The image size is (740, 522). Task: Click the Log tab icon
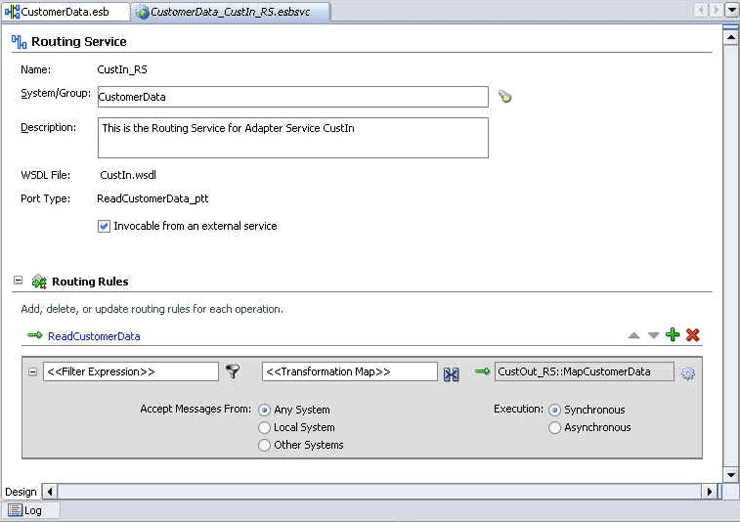(15, 510)
